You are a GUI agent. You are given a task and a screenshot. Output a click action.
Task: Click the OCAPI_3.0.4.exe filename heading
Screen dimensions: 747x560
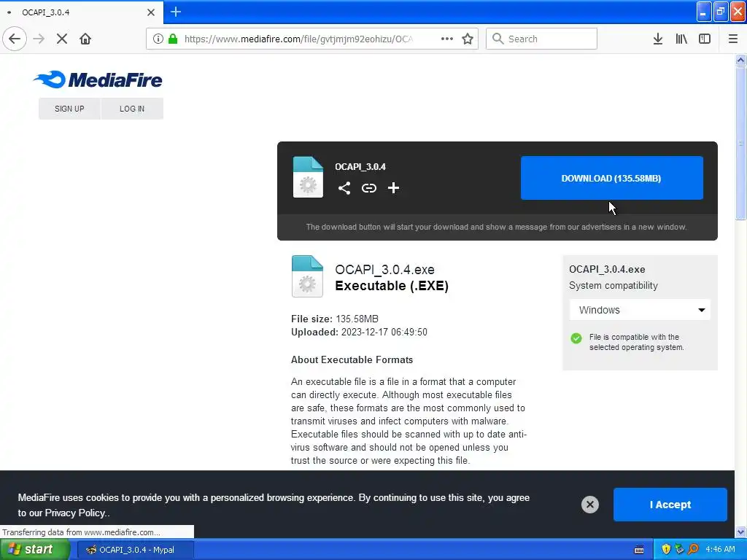tap(384, 270)
